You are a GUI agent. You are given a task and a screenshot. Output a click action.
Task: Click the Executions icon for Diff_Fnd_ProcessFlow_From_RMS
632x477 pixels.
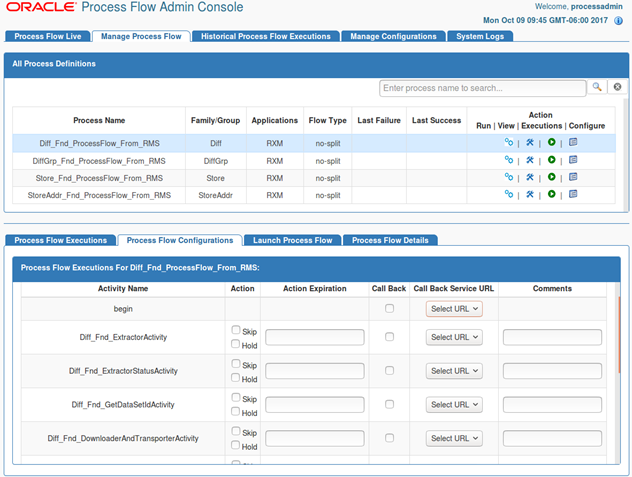coord(551,142)
